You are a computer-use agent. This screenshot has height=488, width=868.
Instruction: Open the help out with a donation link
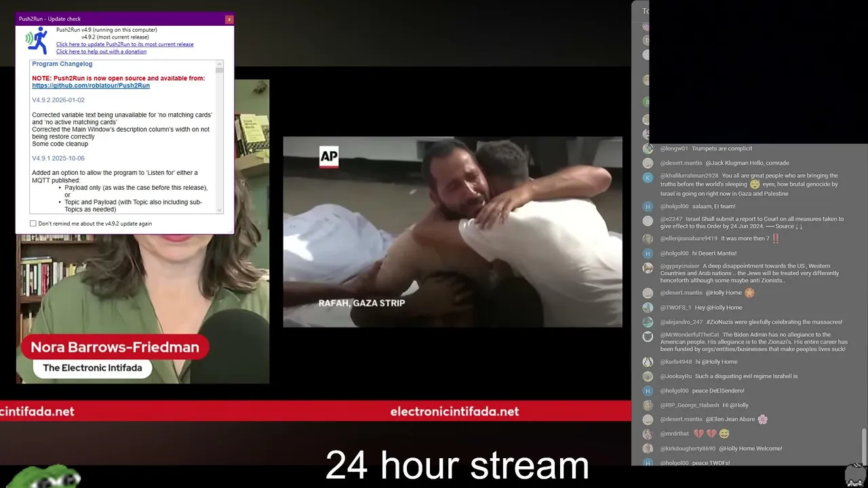point(101,52)
